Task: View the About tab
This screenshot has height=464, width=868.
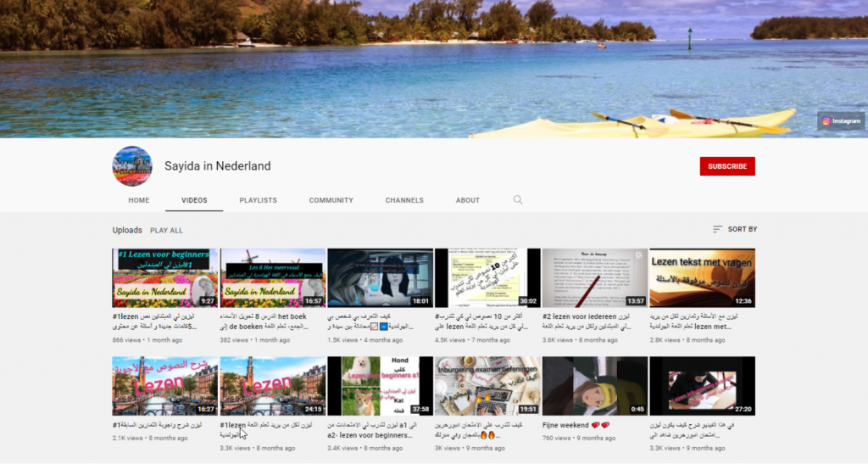Action: pos(468,200)
